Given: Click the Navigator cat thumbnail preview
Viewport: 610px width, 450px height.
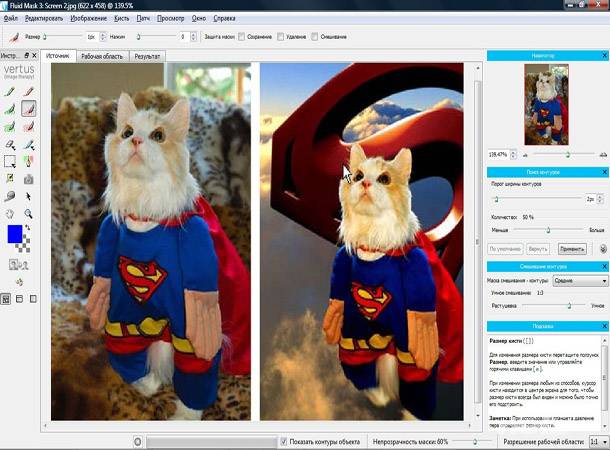Looking at the screenshot, I should pyautogui.click(x=546, y=105).
